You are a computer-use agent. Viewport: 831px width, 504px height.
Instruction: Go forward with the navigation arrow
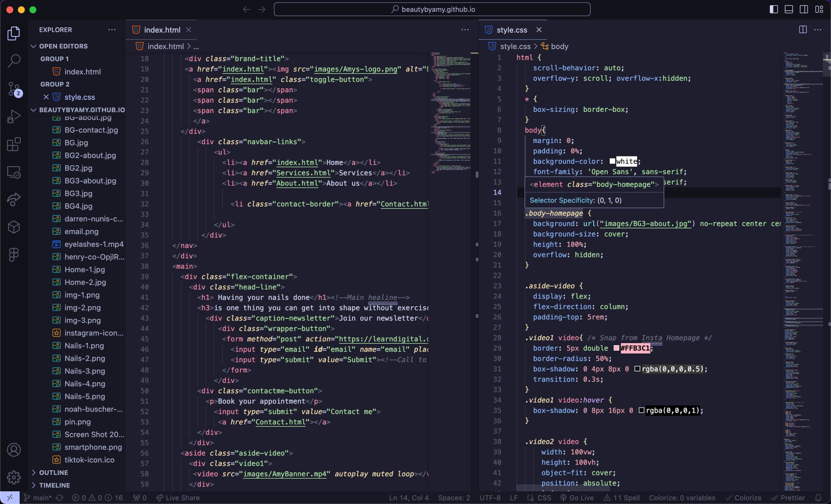(262, 9)
